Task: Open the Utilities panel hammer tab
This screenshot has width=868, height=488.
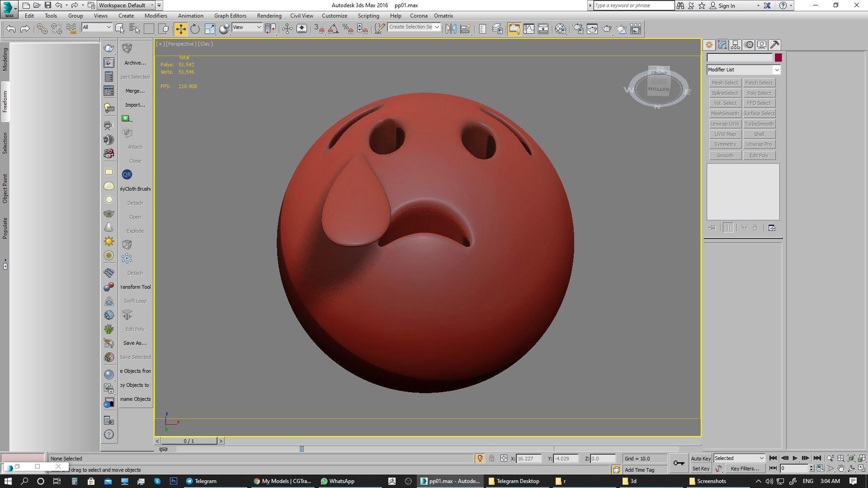Action: coord(775,45)
